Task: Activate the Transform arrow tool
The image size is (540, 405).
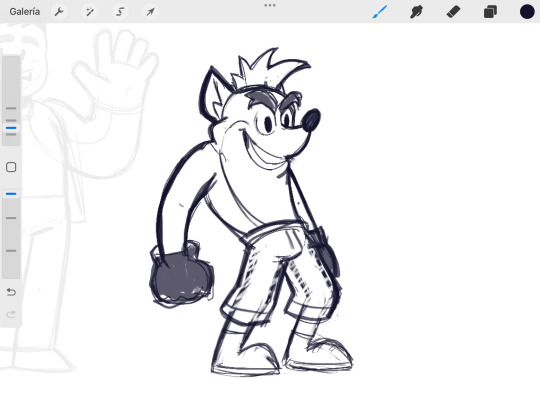Action: [x=150, y=12]
